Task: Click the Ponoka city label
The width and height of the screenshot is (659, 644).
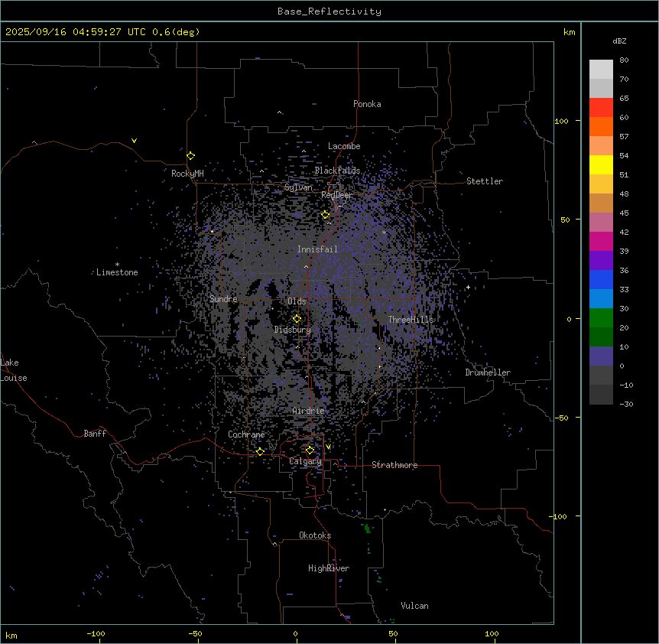Action: pyautogui.click(x=367, y=104)
